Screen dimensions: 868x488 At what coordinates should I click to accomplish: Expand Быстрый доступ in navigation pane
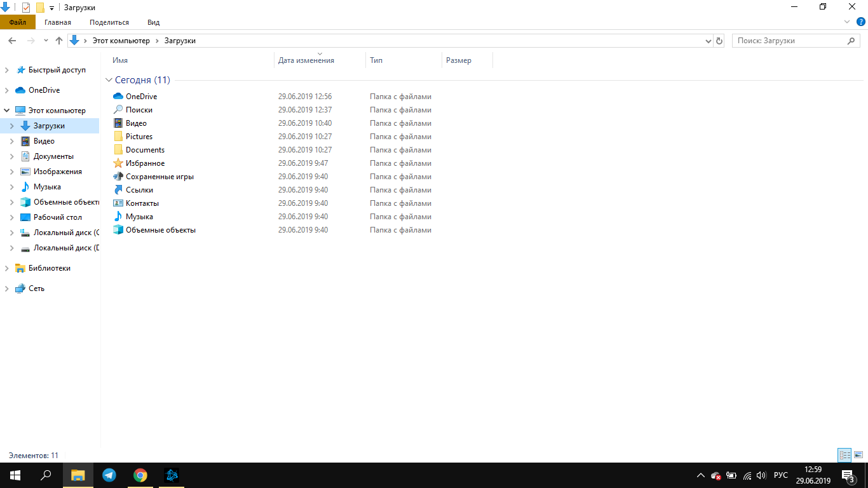pos(7,70)
